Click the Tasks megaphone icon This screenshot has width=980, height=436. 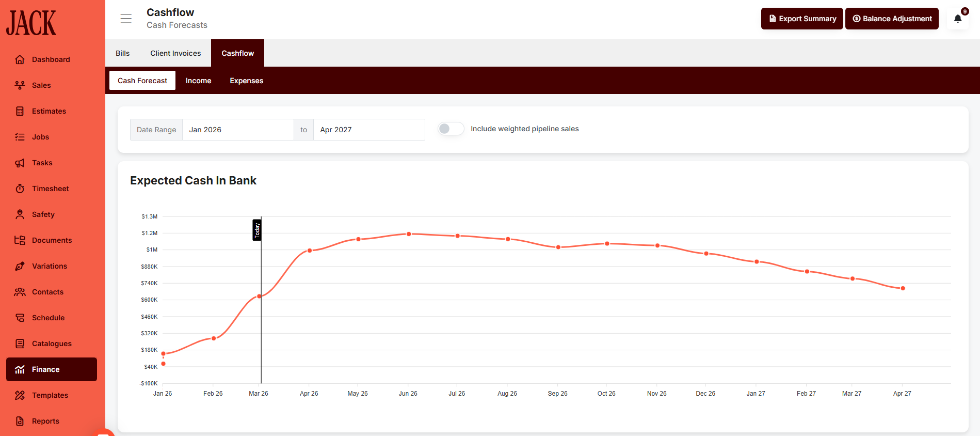20,163
